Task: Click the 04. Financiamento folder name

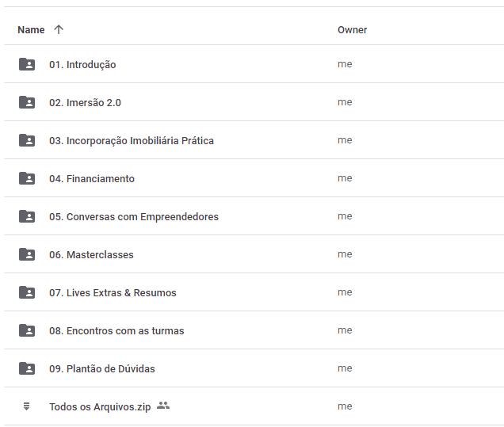Action: click(92, 179)
